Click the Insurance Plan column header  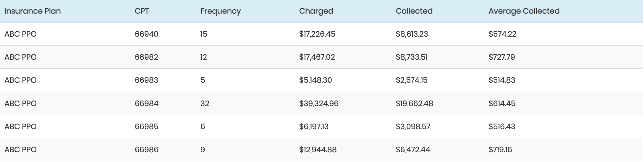(x=33, y=11)
